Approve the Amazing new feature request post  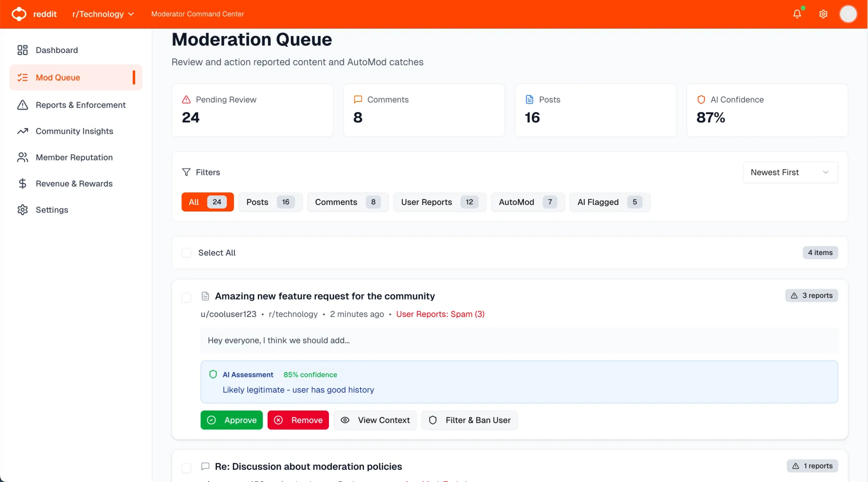pyautogui.click(x=231, y=420)
